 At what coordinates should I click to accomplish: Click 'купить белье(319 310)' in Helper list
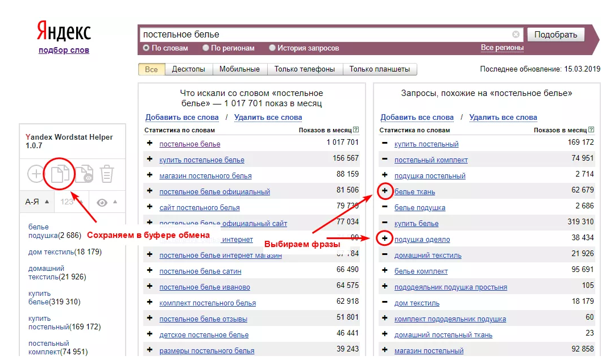click(55, 298)
